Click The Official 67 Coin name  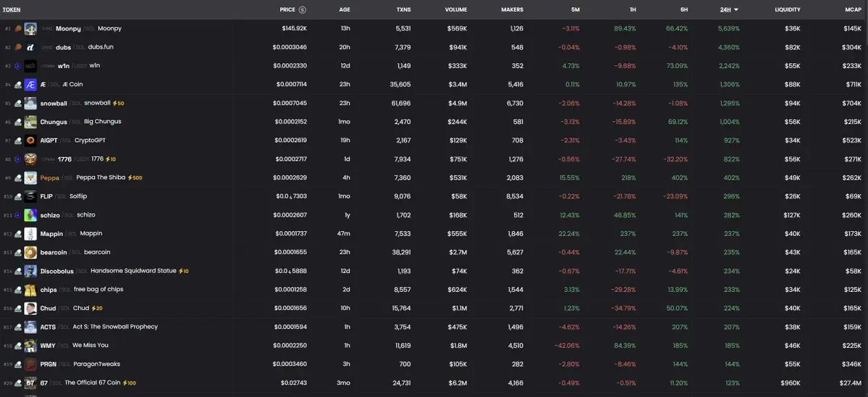tap(93, 383)
